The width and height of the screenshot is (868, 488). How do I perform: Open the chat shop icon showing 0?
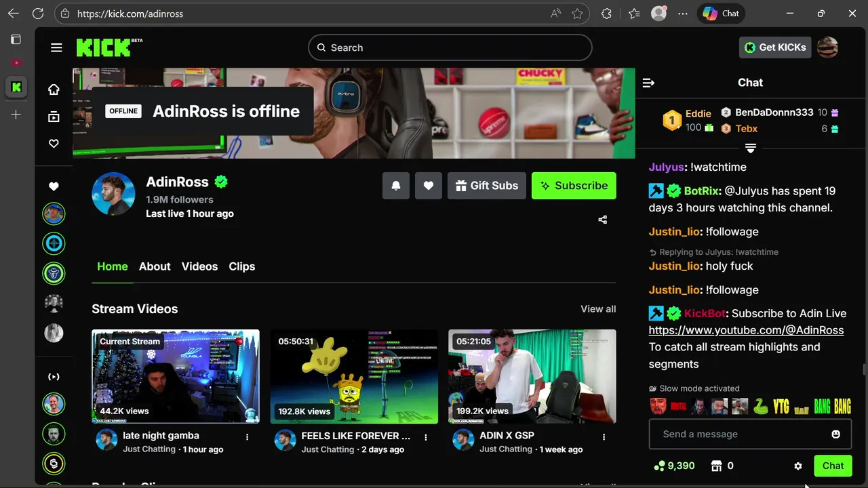[722, 466]
